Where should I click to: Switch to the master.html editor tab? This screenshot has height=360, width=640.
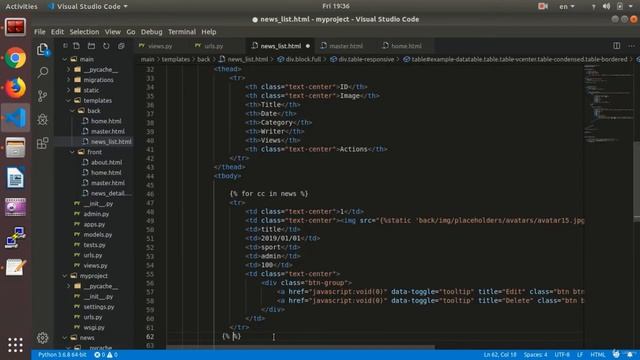click(x=346, y=46)
